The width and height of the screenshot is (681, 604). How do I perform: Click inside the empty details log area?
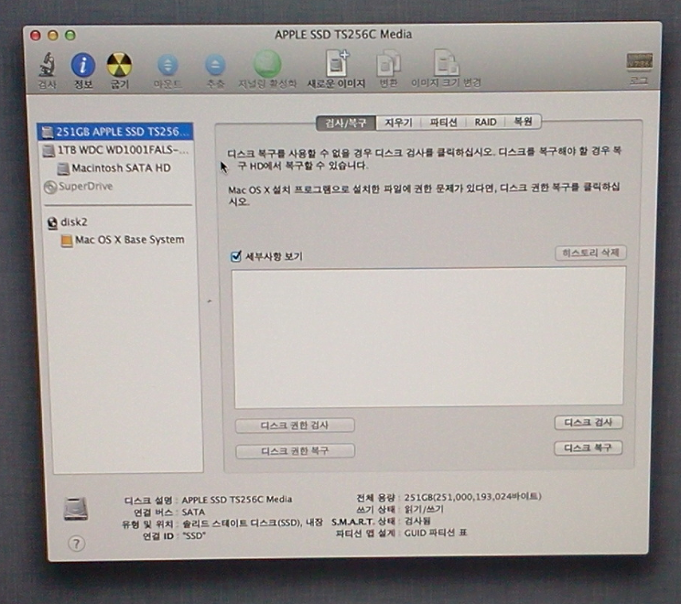tap(429, 337)
